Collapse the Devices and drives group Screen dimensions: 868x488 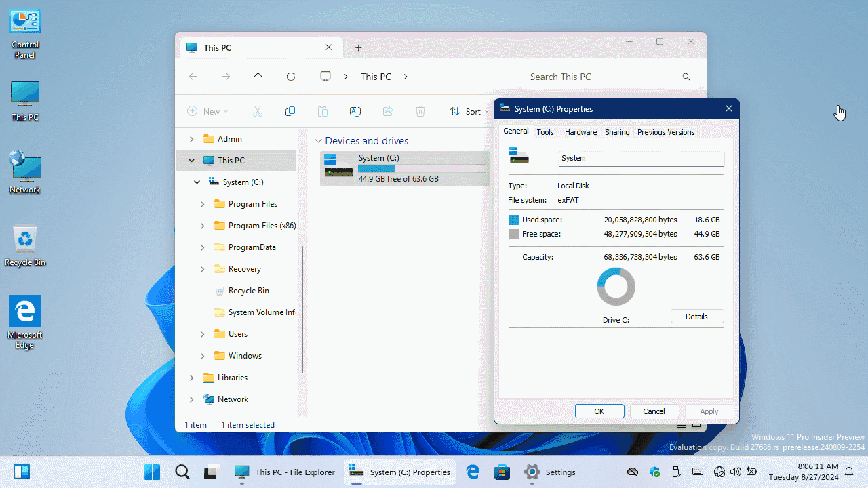pyautogui.click(x=318, y=141)
